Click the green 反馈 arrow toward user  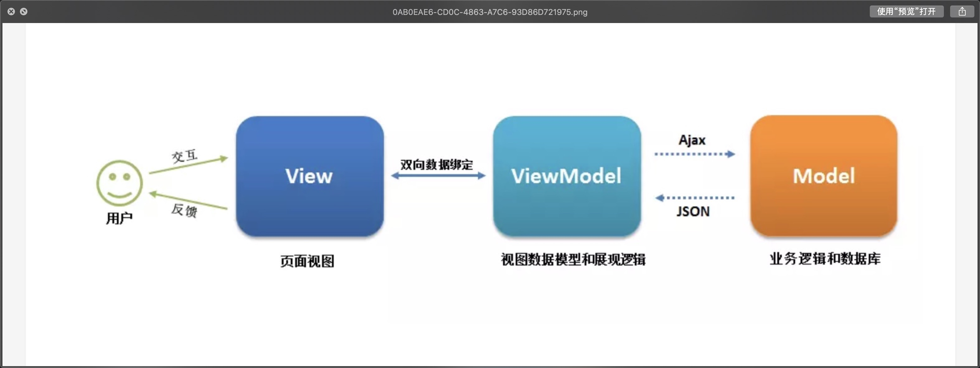189,201
